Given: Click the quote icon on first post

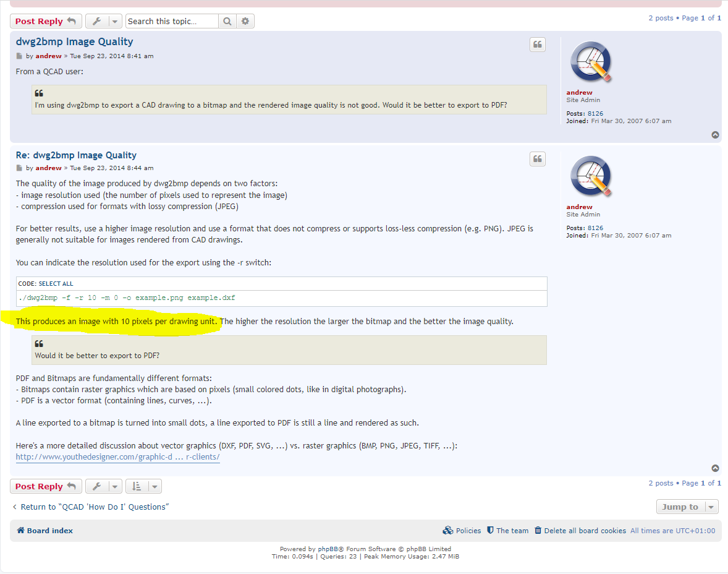Looking at the screenshot, I should pos(537,45).
